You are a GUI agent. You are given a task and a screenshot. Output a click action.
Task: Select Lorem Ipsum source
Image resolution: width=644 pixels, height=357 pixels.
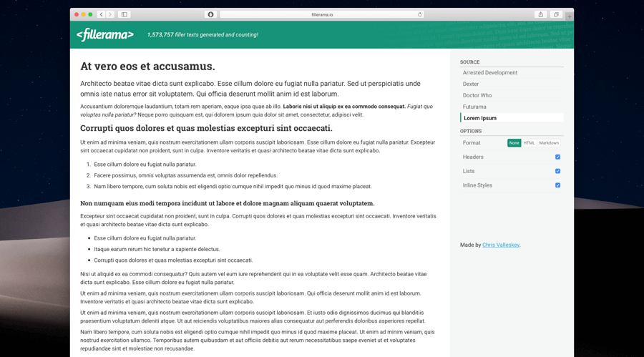pyautogui.click(x=512, y=118)
